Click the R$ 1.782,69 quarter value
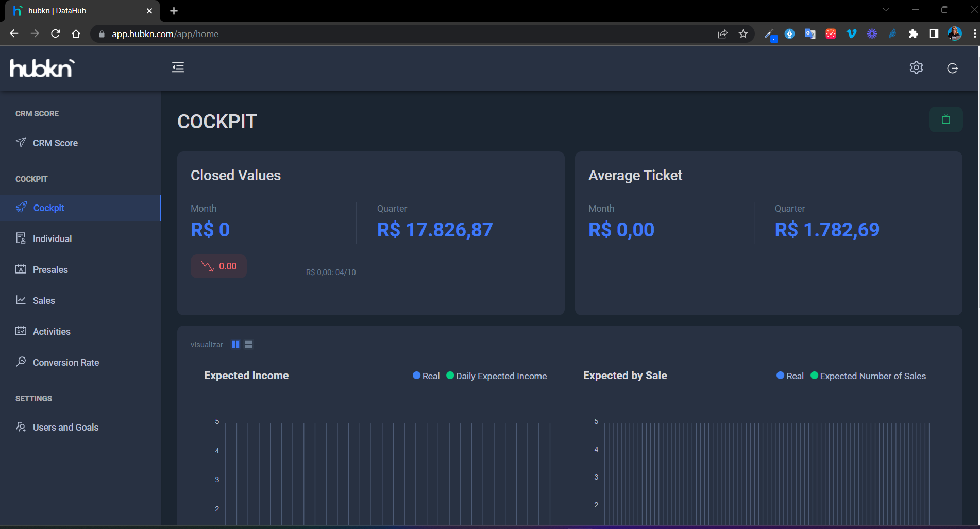980x529 pixels. [827, 230]
